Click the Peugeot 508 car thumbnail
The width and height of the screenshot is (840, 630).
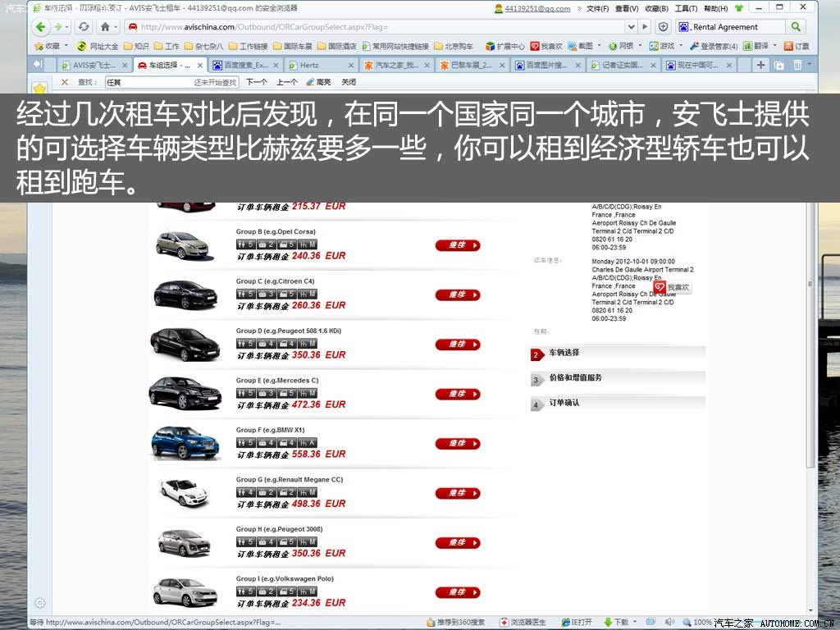185,345
